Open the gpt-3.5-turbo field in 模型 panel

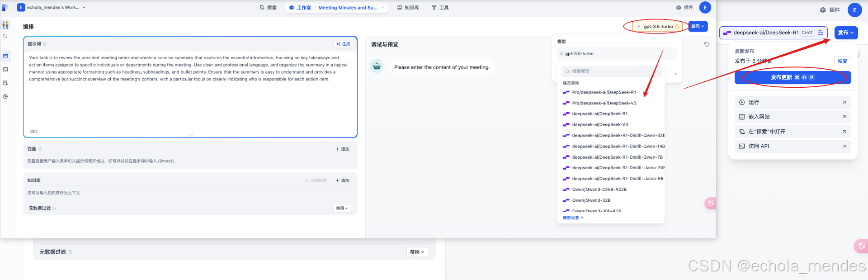coord(617,53)
